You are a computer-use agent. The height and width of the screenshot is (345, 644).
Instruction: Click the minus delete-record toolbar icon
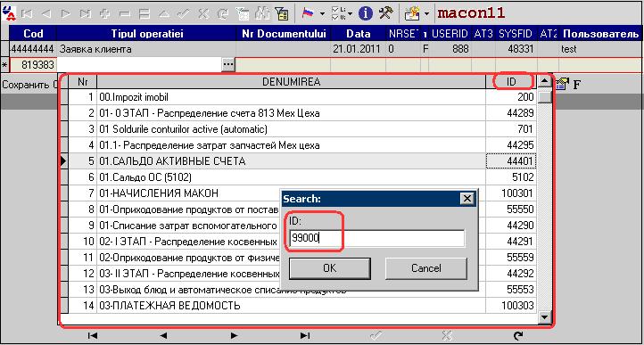[x=125, y=13]
